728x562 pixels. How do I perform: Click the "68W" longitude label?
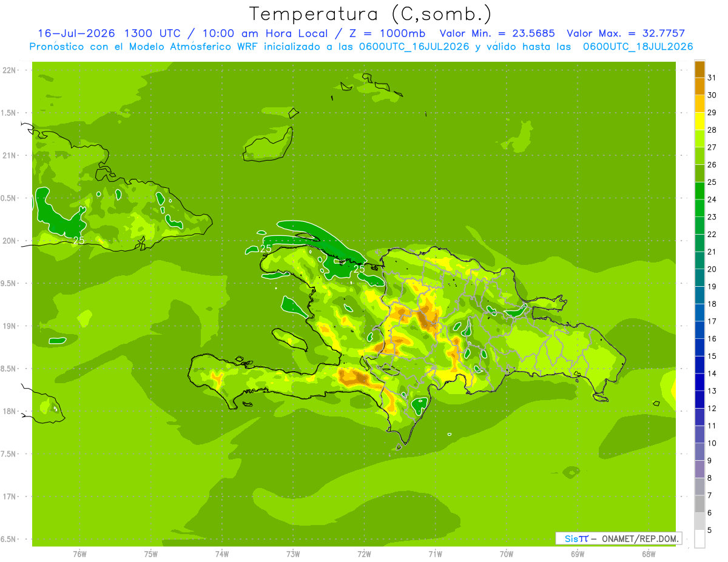coord(649,555)
